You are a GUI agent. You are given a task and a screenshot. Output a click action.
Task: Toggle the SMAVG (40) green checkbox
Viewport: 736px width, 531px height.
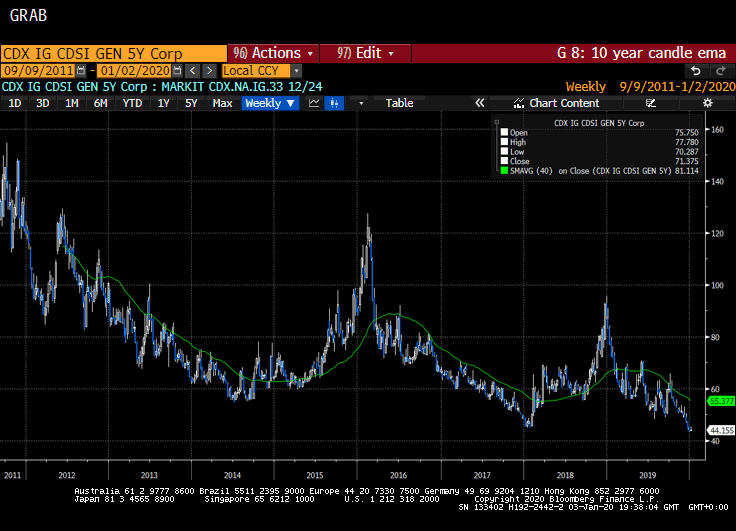[x=505, y=170]
